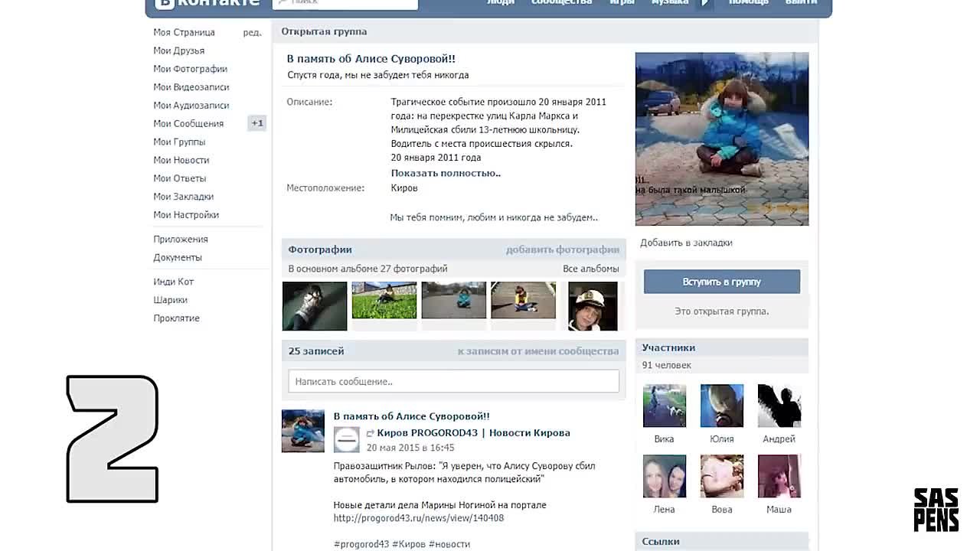The height and width of the screenshot is (551, 980).
Task: Open member Вика's avatar
Action: coord(664,406)
